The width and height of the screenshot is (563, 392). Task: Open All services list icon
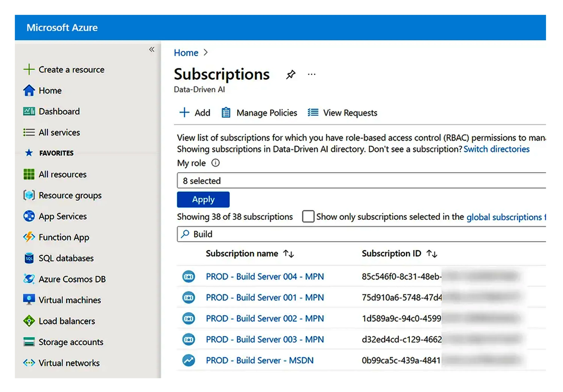(x=29, y=132)
